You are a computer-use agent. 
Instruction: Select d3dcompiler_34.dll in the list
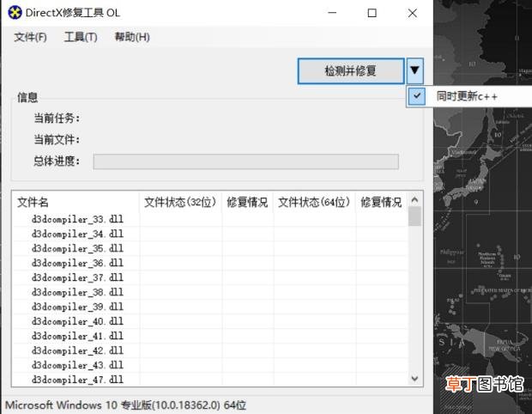(x=77, y=234)
